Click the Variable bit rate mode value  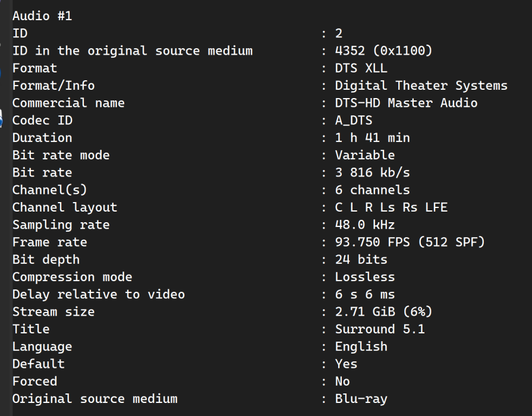coord(364,155)
